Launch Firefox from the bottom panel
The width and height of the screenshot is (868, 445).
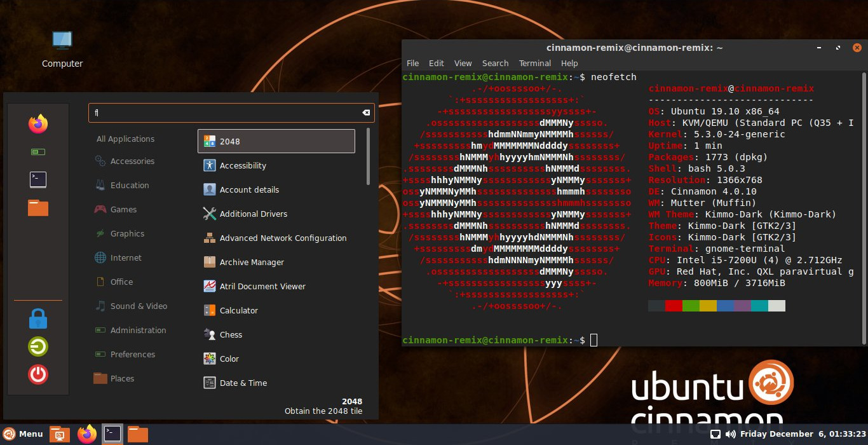click(87, 434)
